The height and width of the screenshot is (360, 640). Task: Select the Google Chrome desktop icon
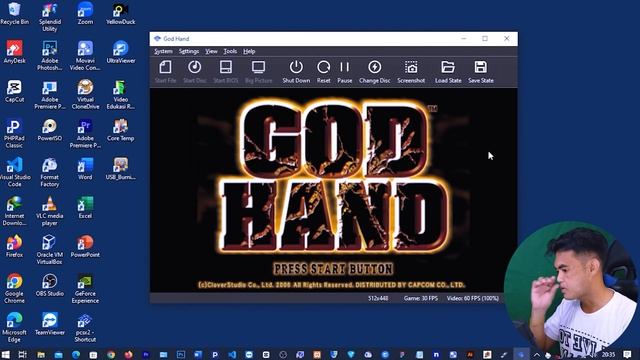click(14, 289)
